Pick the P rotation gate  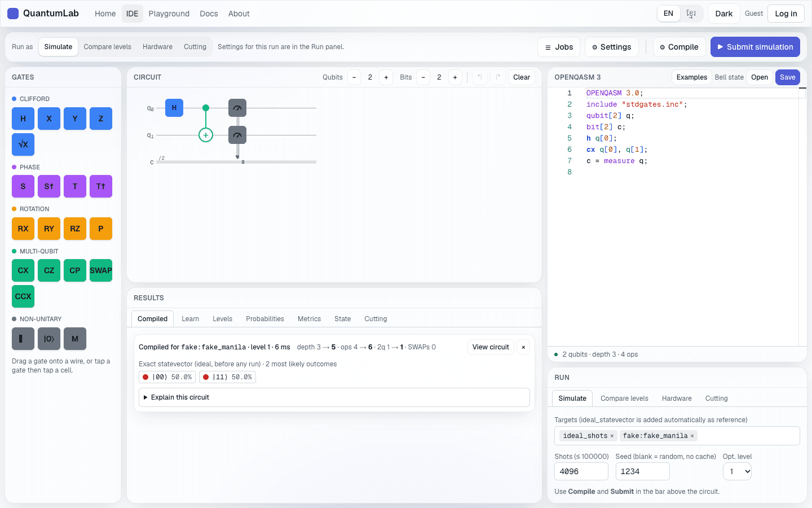(x=101, y=229)
